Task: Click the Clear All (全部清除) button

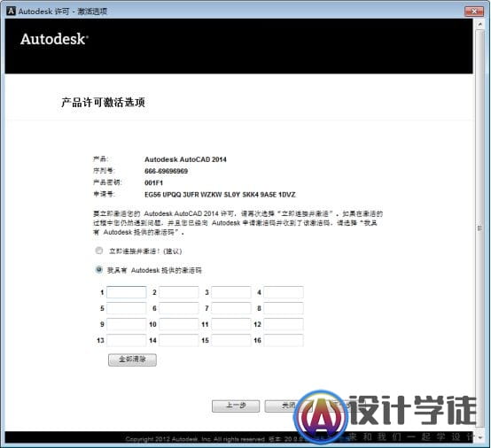Action: (x=132, y=359)
